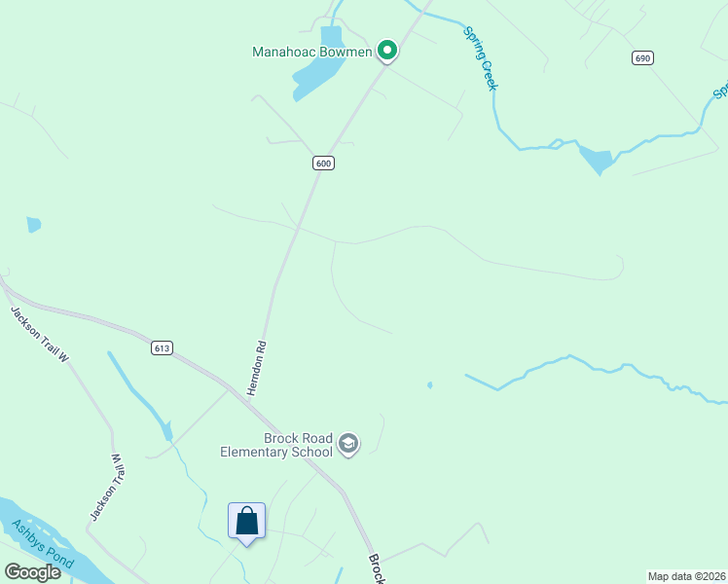Click the route 690 road shield
This screenshot has height=584, width=728.
point(642,58)
